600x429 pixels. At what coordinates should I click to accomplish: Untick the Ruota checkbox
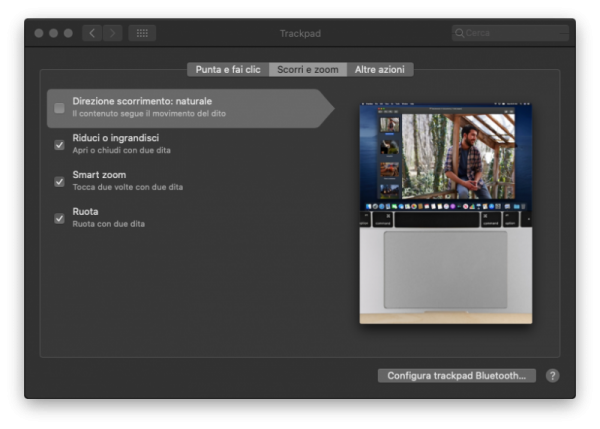(59, 219)
